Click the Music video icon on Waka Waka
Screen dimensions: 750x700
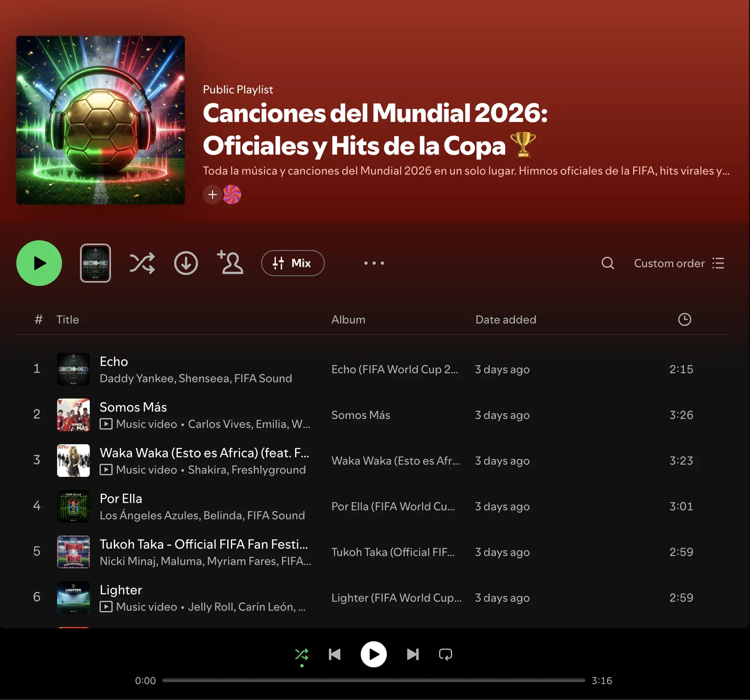(106, 470)
